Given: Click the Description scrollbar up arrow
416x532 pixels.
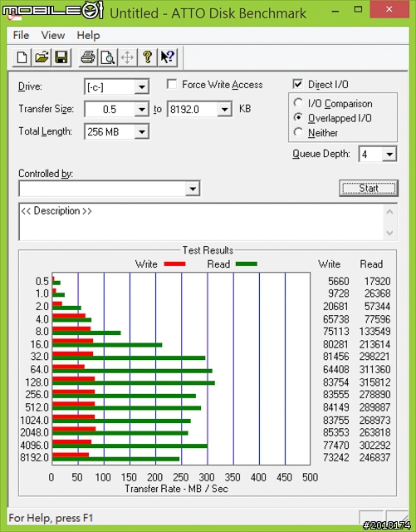Looking at the screenshot, I should [389, 212].
